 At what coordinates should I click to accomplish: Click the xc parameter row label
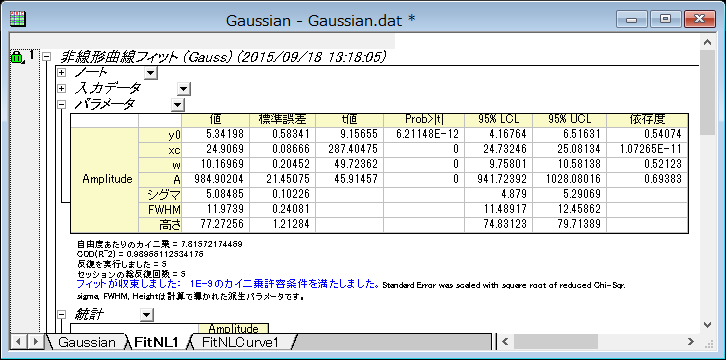click(x=160, y=149)
